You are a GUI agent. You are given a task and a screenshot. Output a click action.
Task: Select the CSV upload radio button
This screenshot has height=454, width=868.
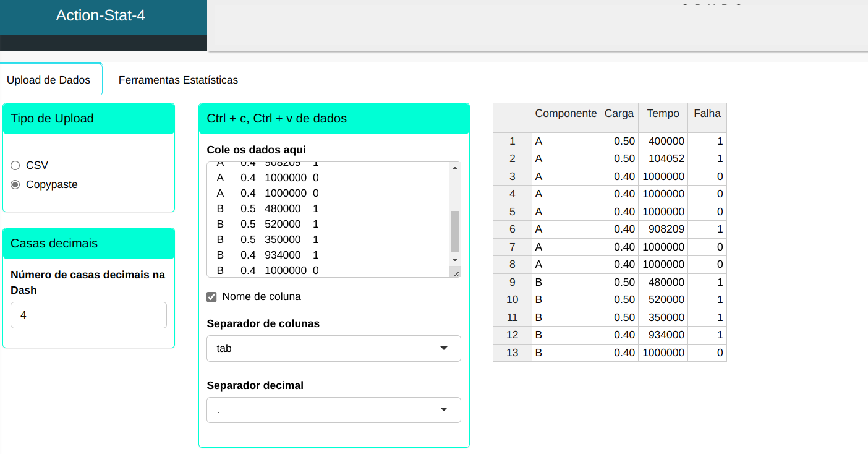click(x=15, y=165)
